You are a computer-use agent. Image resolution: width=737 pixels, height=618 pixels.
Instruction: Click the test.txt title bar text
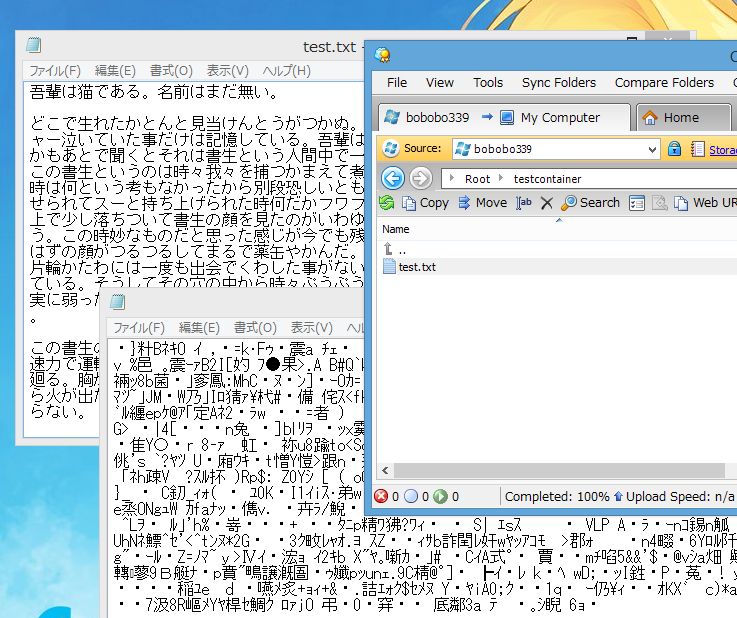(329, 47)
